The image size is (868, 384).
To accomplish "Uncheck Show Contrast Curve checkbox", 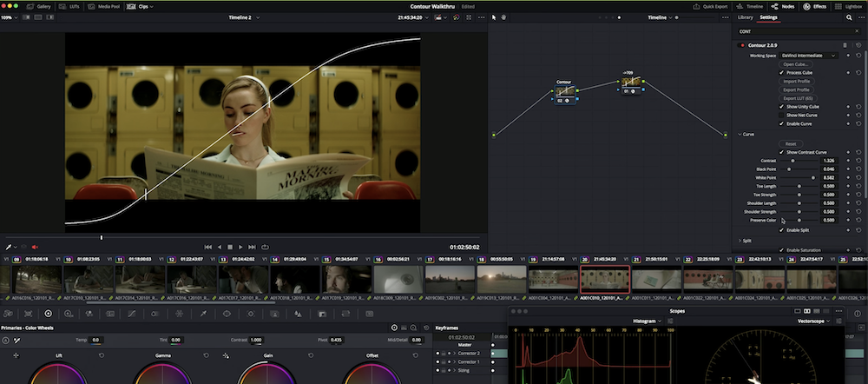I will [782, 152].
